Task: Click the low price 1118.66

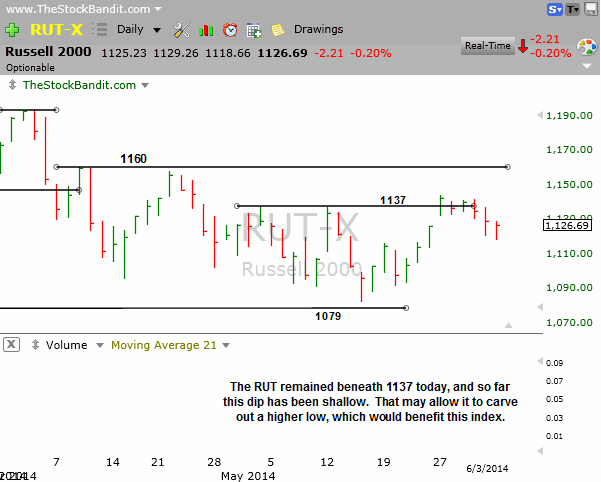Action: coord(228,53)
